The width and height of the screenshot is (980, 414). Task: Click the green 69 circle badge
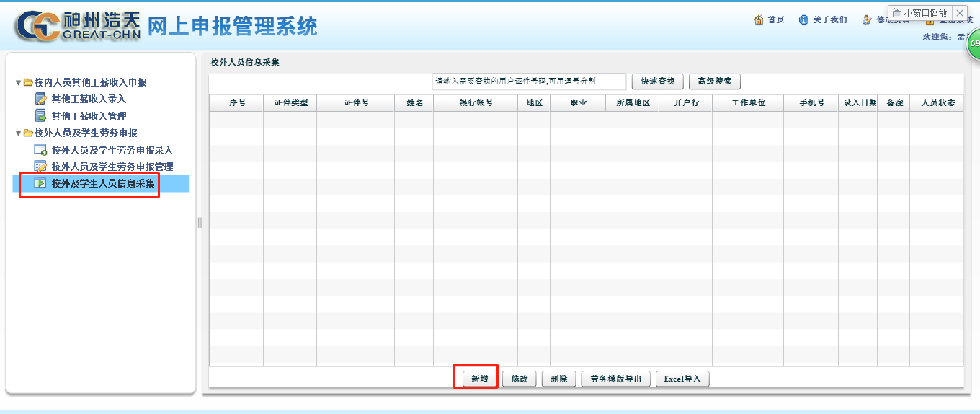(x=974, y=43)
